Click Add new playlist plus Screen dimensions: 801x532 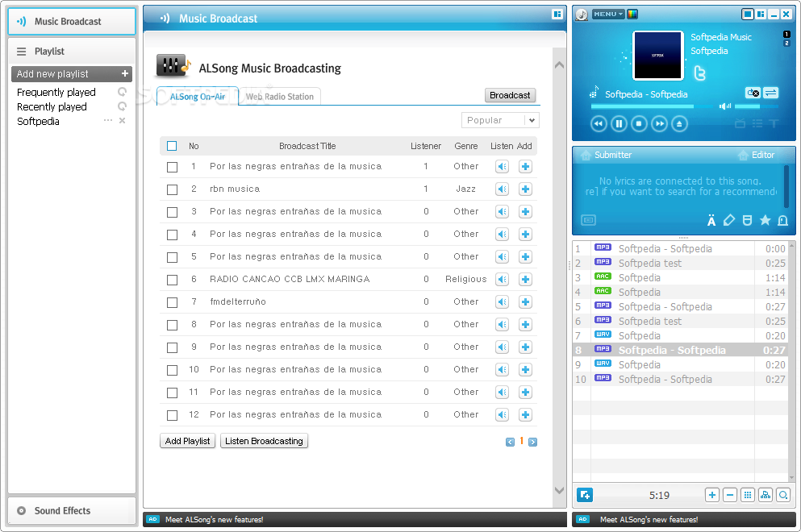(125, 73)
